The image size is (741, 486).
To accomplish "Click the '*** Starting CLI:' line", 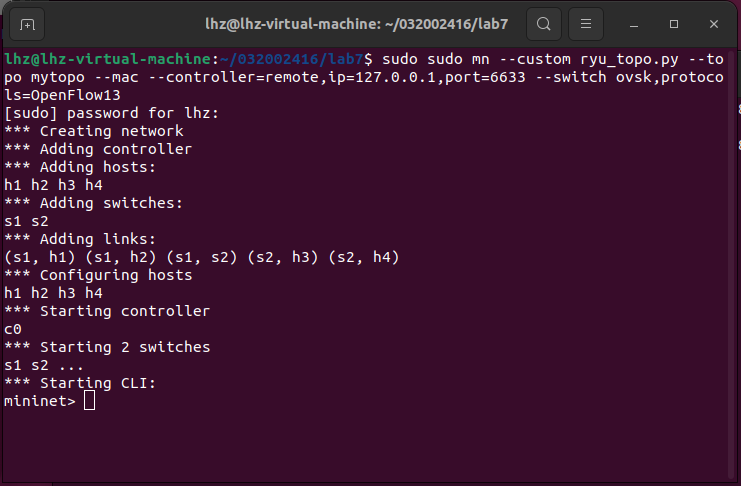I will (80, 383).
